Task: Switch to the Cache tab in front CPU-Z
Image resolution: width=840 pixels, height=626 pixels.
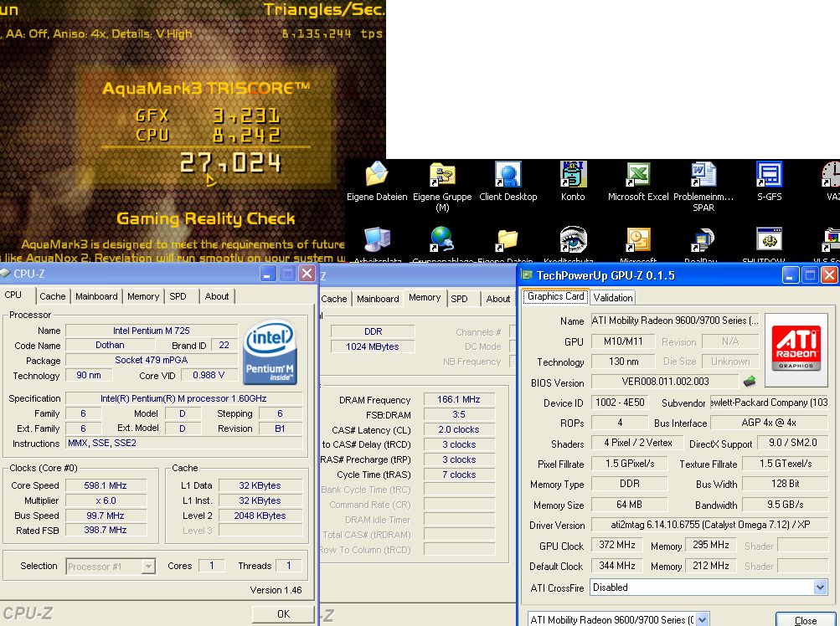Action: (x=53, y=296)
